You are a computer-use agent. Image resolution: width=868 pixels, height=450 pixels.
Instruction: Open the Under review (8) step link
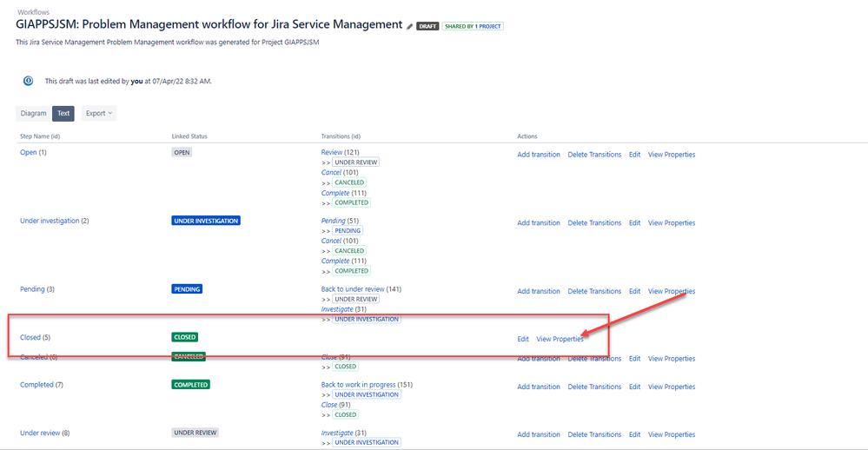pyautogui.click(x=40, y=433)
